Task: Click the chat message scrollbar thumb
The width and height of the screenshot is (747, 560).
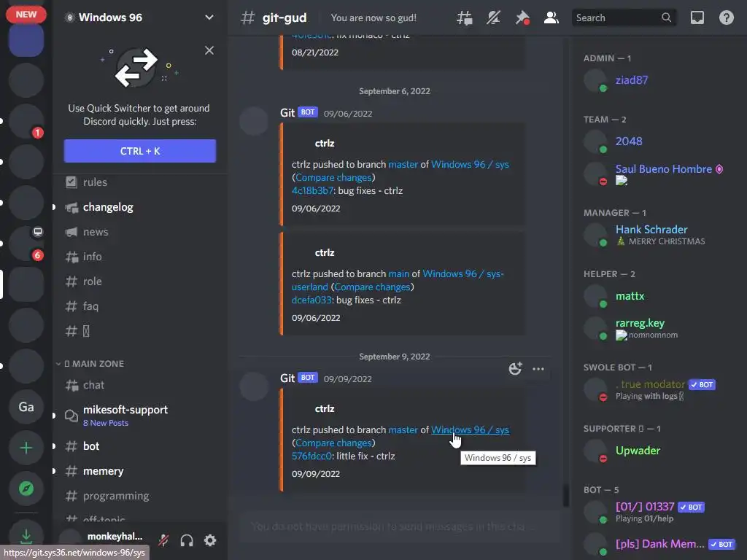Action: 566,495
